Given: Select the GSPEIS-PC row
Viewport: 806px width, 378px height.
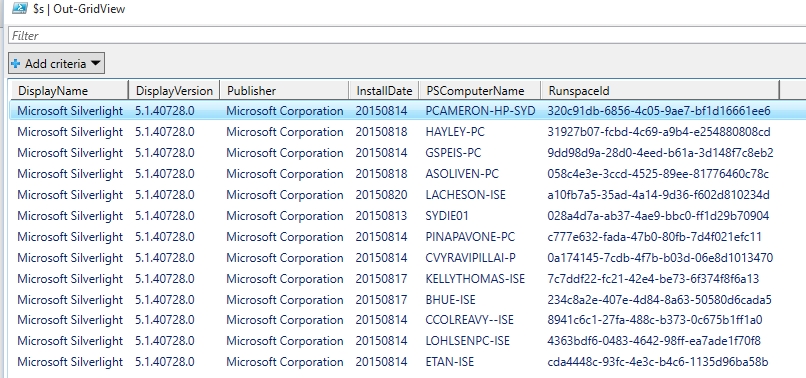Looking at the screenshot, I should pos(407,153).
